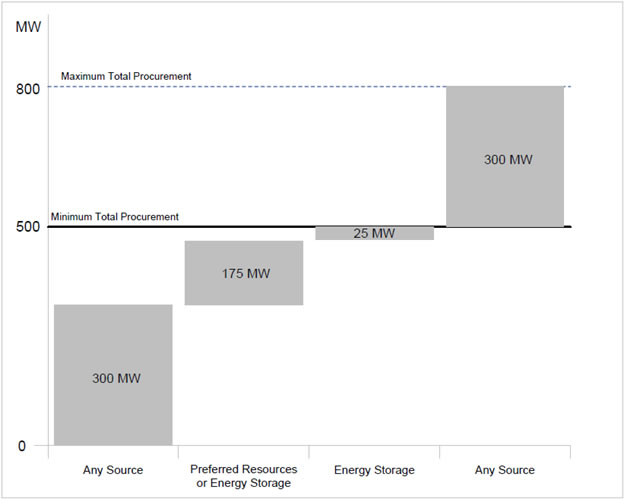Click the rightmost "Any Source" x-axis label
The width and height of the screenshot is (624, 499).
pos(505,470)
